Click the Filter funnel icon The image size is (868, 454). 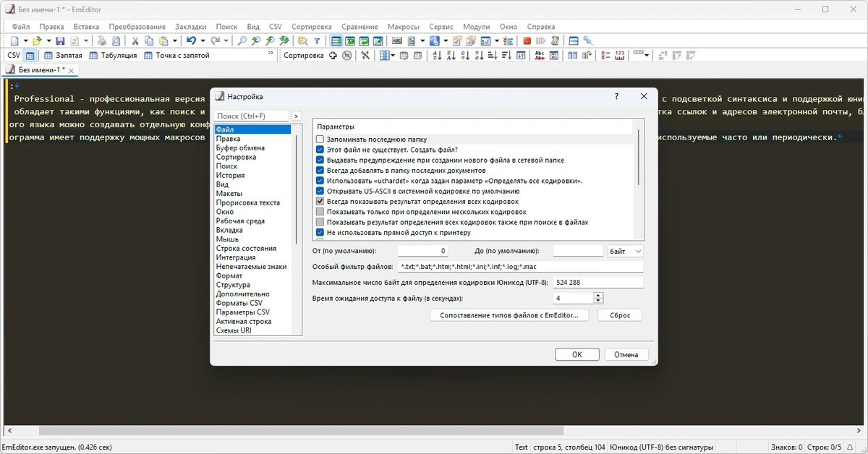click(x=317, y=40)
